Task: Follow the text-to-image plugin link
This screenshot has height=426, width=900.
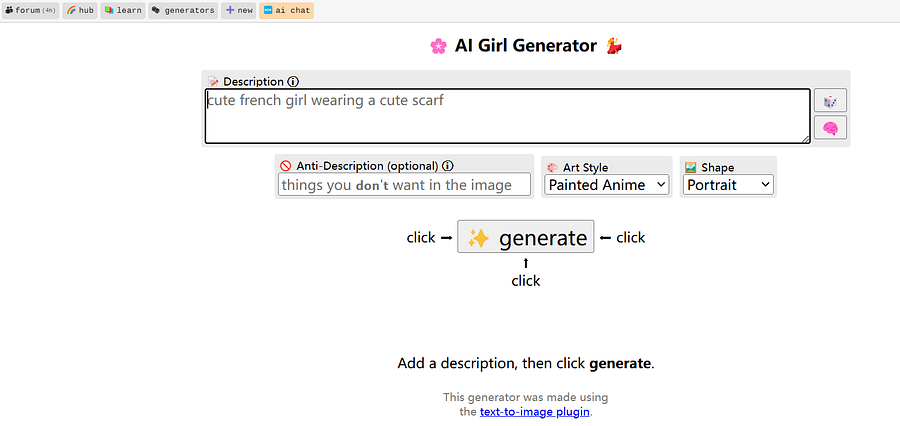Action: pos(535,412)
